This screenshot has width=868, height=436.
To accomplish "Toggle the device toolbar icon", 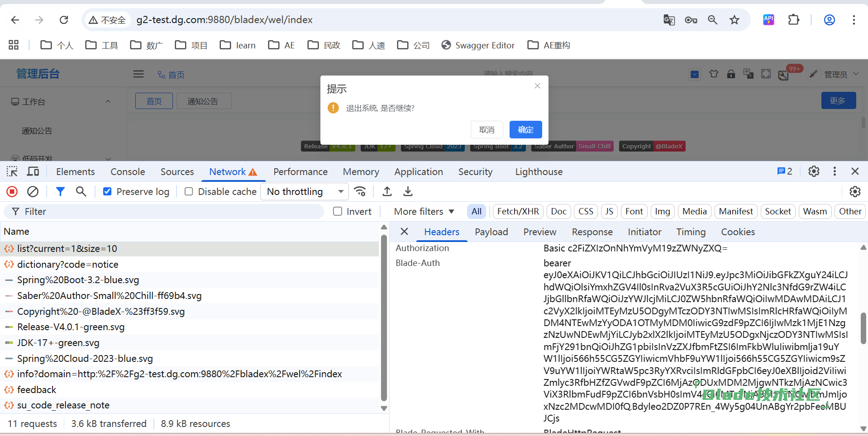I will (33, 172).
